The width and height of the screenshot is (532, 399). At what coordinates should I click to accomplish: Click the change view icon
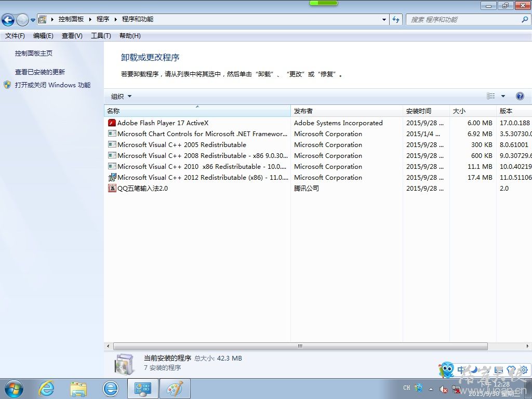tap(490, 96)
